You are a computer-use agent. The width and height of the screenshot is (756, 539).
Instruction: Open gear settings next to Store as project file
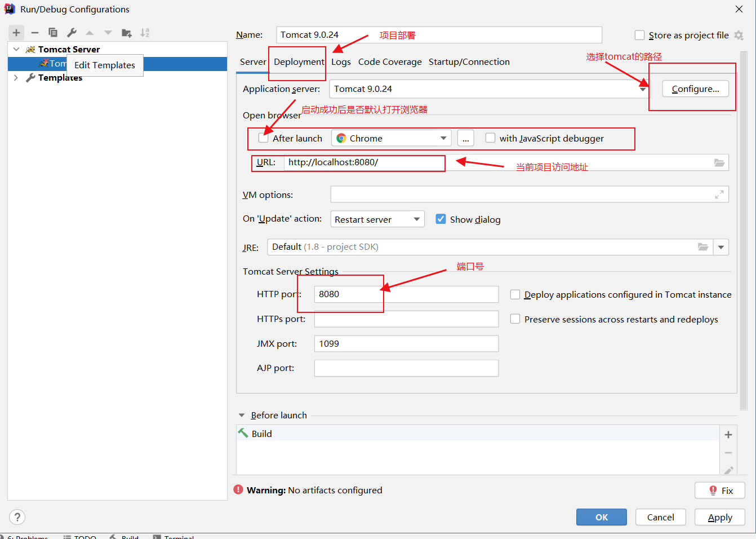point(739,35)
